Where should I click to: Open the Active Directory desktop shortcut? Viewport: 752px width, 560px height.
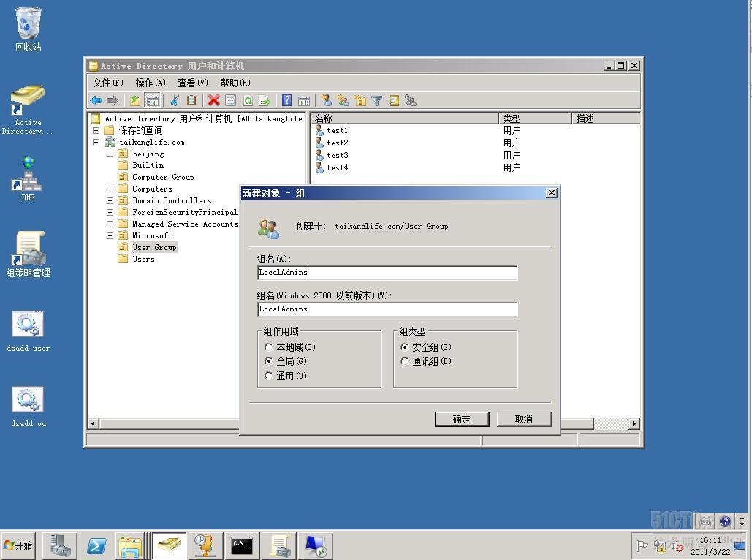coord(28,110)
